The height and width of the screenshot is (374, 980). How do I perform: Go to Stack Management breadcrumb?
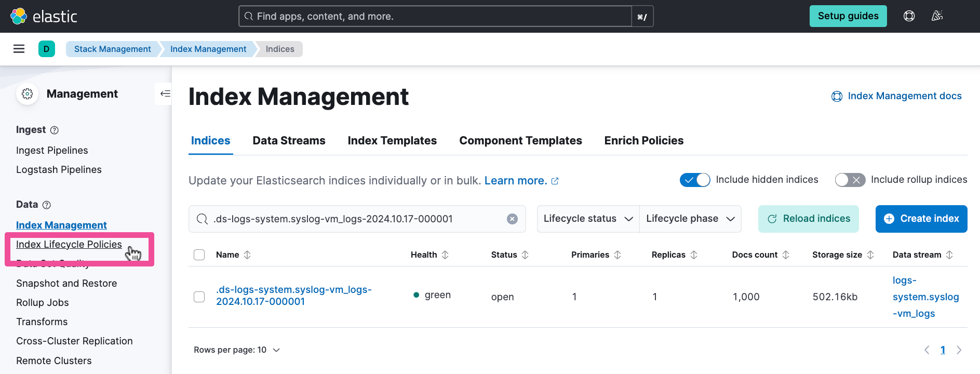coord(112,49)
